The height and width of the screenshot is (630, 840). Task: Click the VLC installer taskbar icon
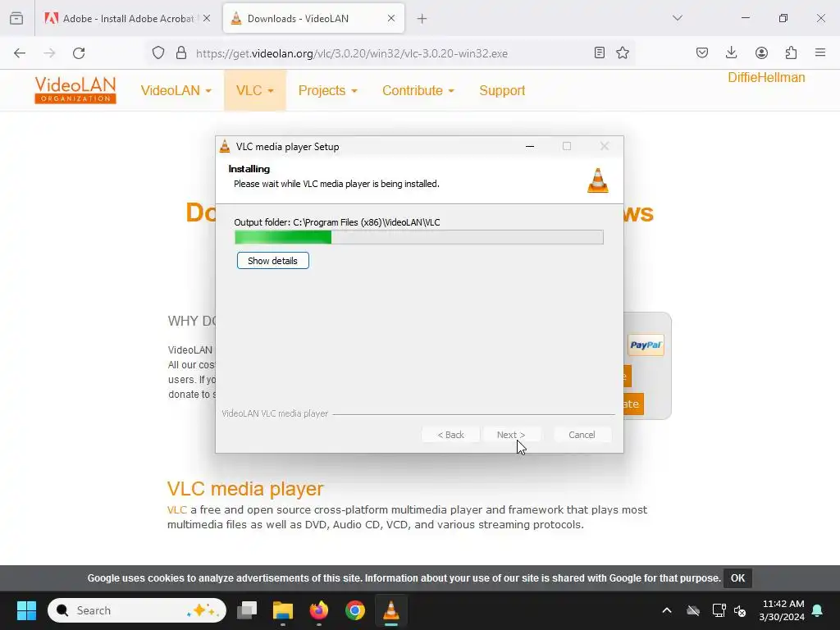click(x=391, y=610)
